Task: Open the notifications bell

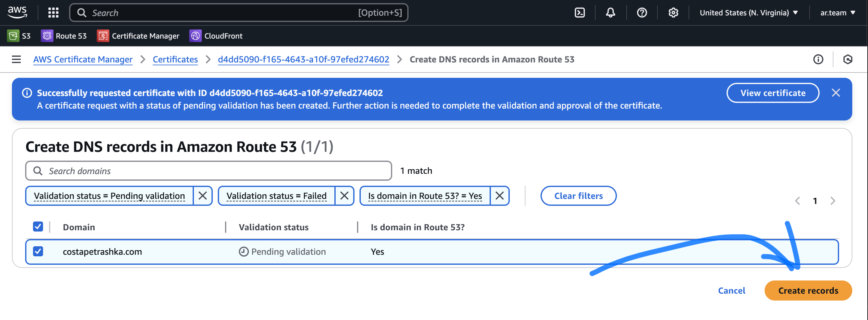Action: click(610, 13)
